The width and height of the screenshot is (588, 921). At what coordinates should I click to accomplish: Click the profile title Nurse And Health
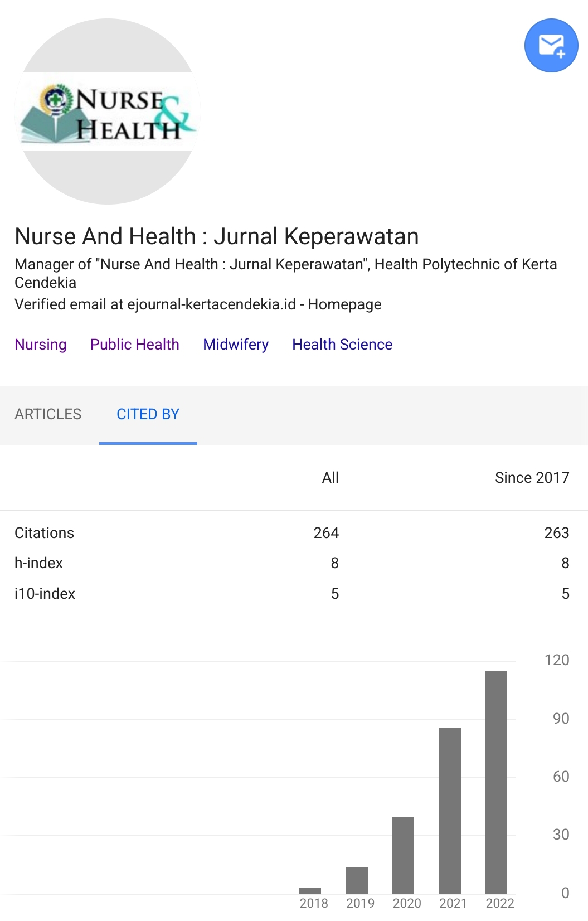216,236
